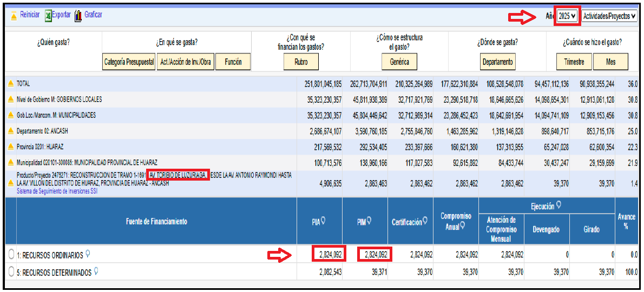Click the ¿Quién gasta? heading
Image resolution: width=644 pixels, height=292 pixels.
click(x=54, y=42)
